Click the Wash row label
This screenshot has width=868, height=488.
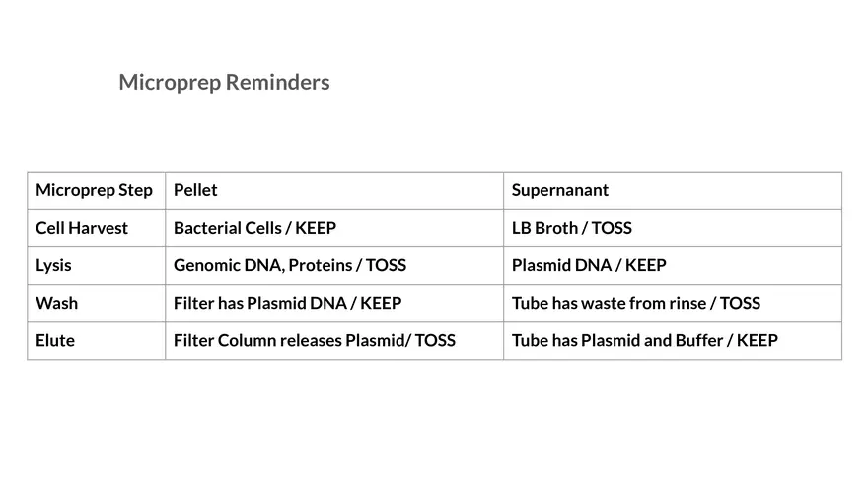coord(56,303)
